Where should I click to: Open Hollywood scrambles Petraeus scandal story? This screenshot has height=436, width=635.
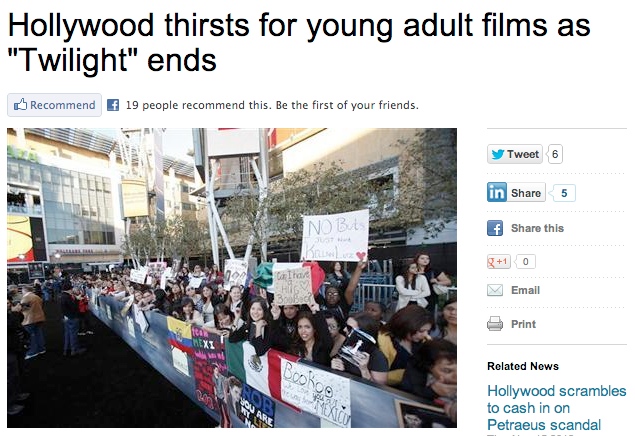pyautogui.click(x=557, y=408)
